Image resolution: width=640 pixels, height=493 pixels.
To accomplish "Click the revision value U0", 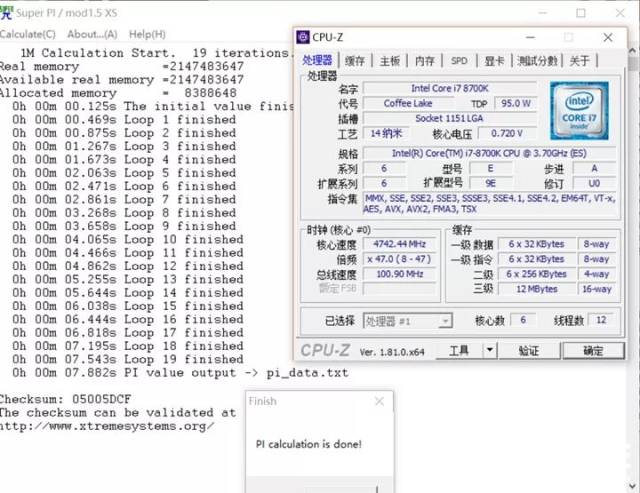I will tap(594, 183).
